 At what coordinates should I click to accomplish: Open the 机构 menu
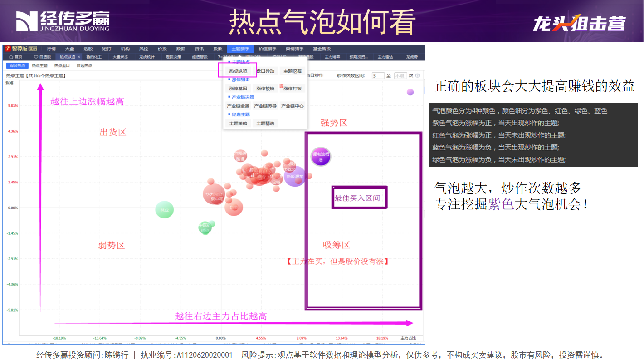(125, 49)
